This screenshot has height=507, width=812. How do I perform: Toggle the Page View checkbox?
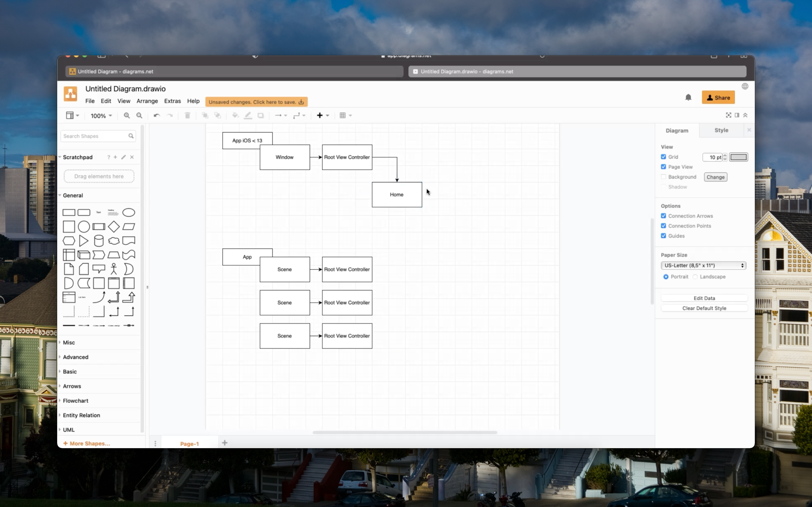click(664, 167)
